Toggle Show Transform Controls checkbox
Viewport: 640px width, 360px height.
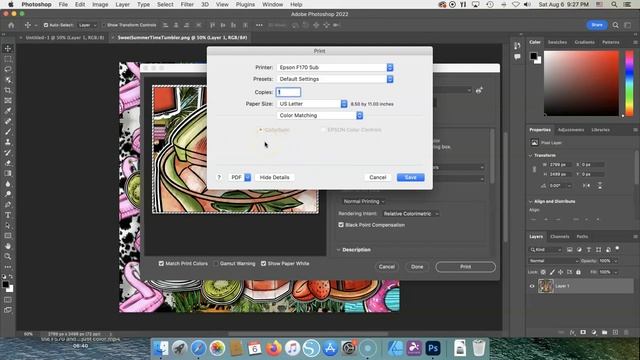pos(103,25)
